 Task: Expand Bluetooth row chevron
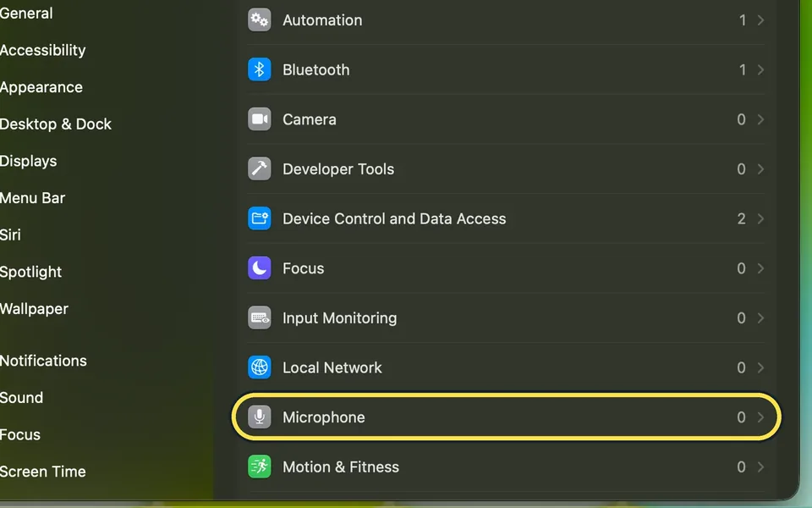pos(760,69)
